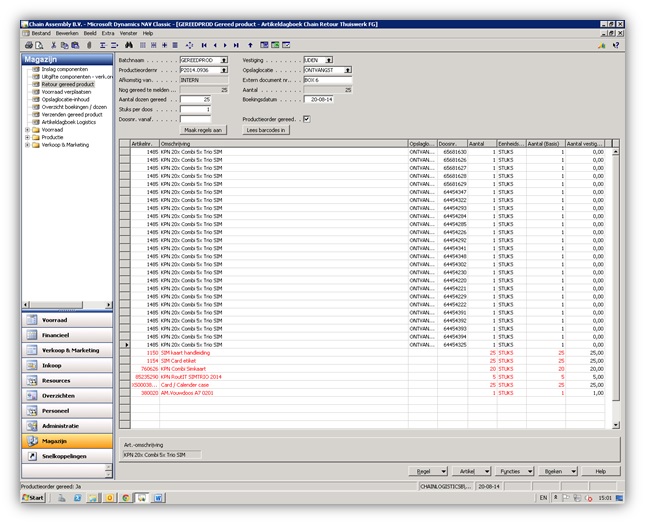Click the Boekingsdatum date field

(x=318, y=100)
